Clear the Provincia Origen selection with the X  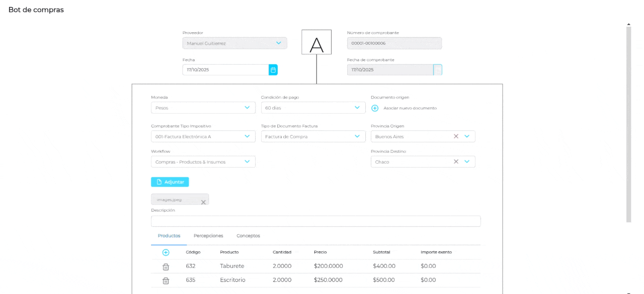coord(456,136)
